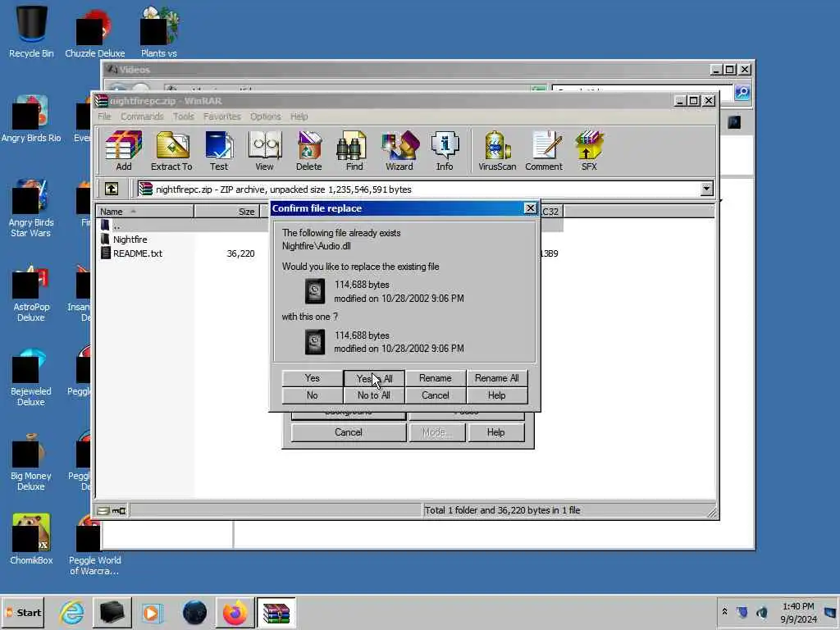Viewport: 840px width, 630px height.
Task: Launch the Wizard tool
Action: tap(399, 151)
